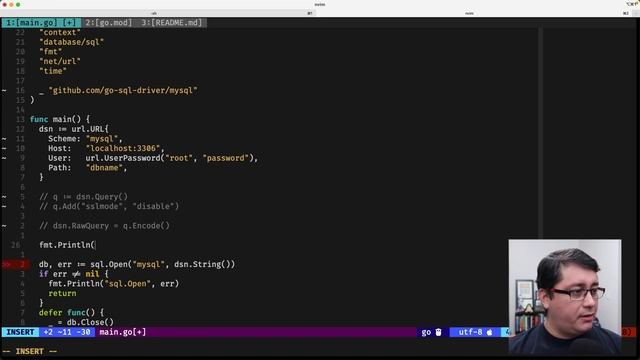The image size is (640, 360).
Task: Click the line number 26 in the gutter
Action: point(16,245)
